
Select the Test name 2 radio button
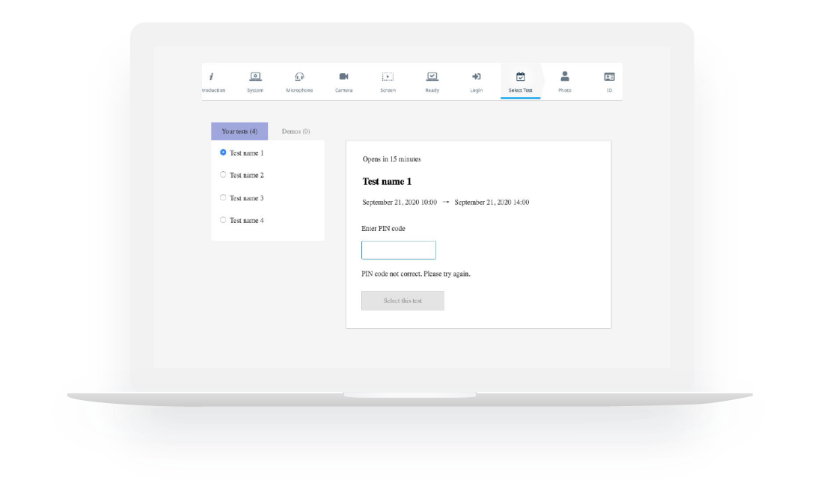pos(223,174)
